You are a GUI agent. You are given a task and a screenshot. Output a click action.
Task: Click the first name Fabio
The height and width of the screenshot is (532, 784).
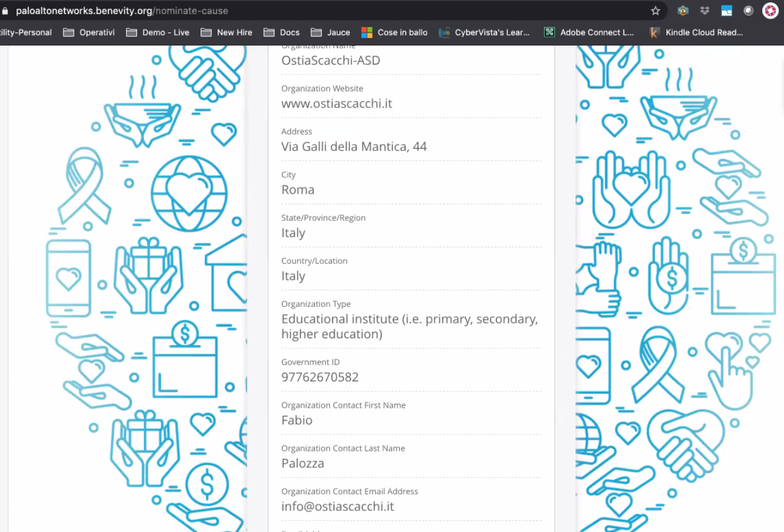(x=296, y=420)
